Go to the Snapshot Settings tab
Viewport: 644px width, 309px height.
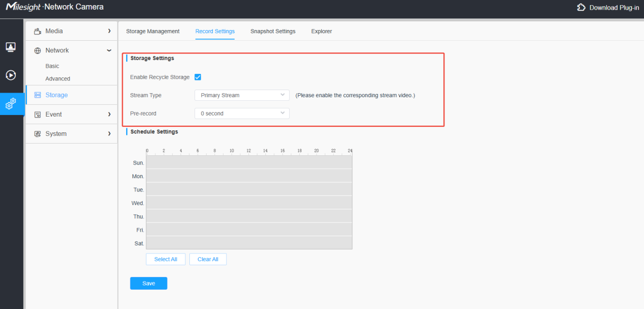pos(273,32)
